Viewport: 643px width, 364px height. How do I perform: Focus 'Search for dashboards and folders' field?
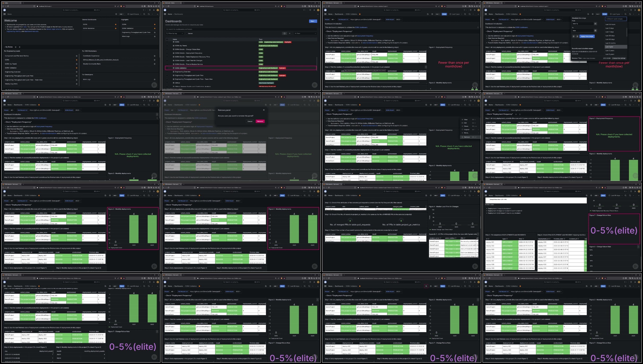pos(241,29)
